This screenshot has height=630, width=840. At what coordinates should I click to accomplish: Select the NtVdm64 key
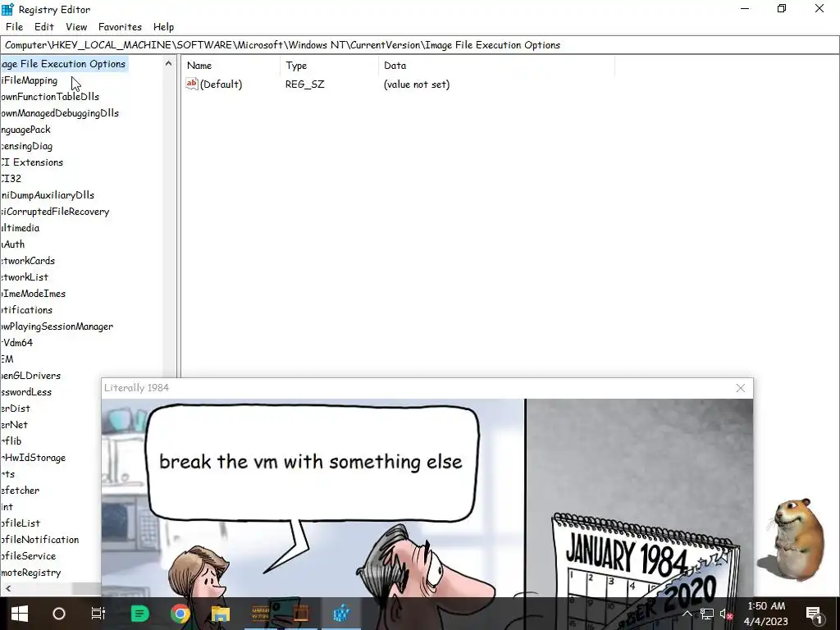pos(16,343)
